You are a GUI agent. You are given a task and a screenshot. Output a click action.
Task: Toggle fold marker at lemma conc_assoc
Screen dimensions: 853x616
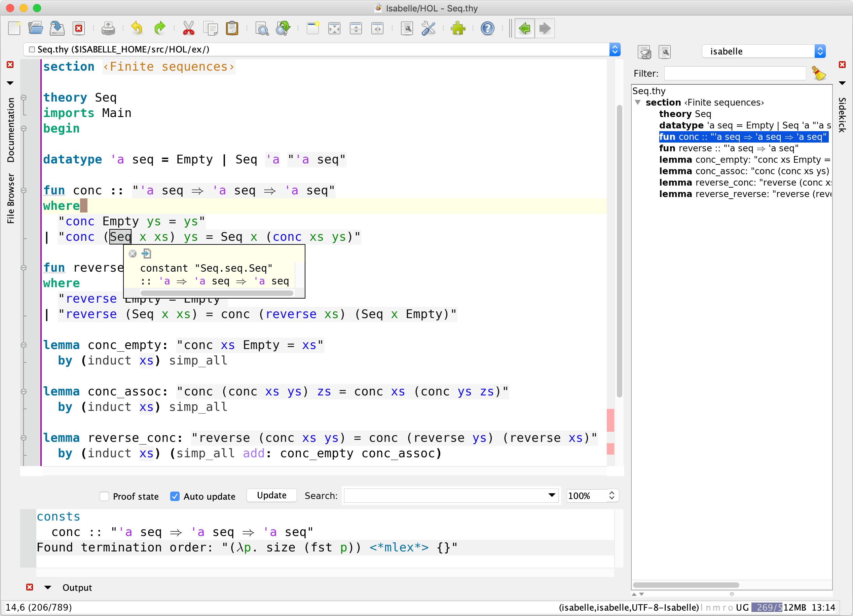tap(24, 391)
